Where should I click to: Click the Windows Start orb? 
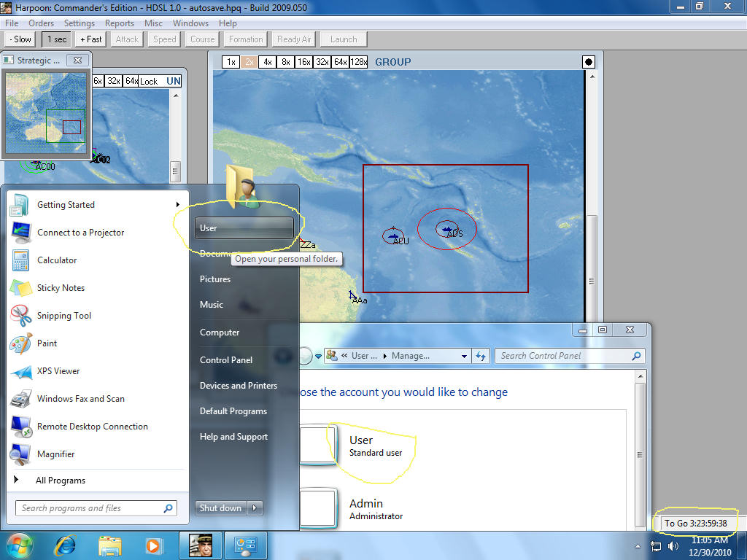point(19,545)
